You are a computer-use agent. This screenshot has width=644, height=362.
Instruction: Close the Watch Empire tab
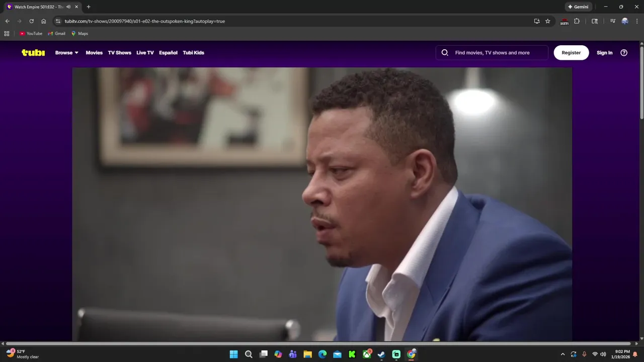point(76,7)
